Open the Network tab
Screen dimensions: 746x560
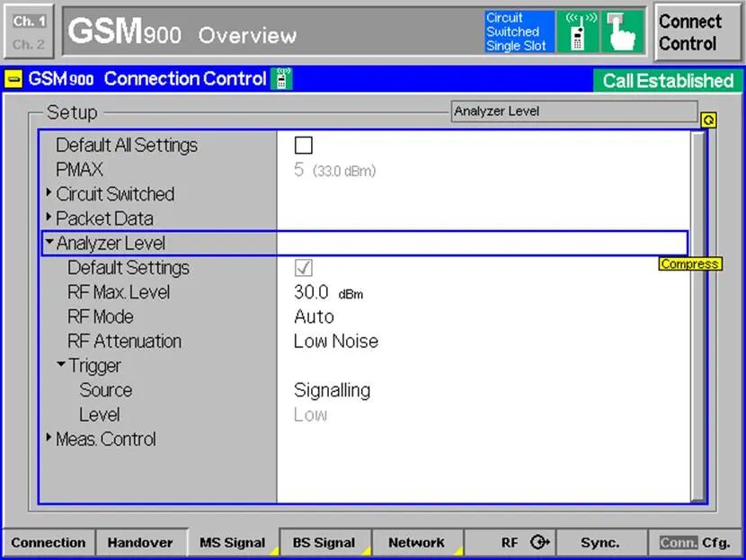click(417, 542)
